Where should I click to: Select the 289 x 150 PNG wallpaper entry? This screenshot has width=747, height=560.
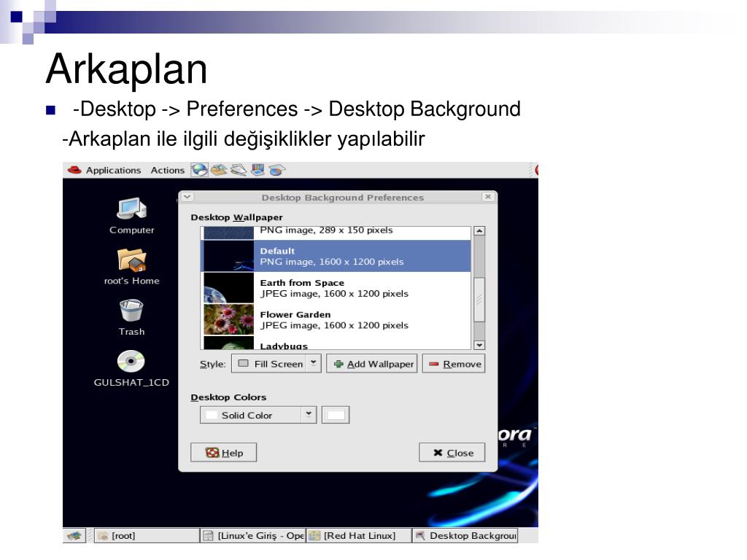(x=336, y=233)
